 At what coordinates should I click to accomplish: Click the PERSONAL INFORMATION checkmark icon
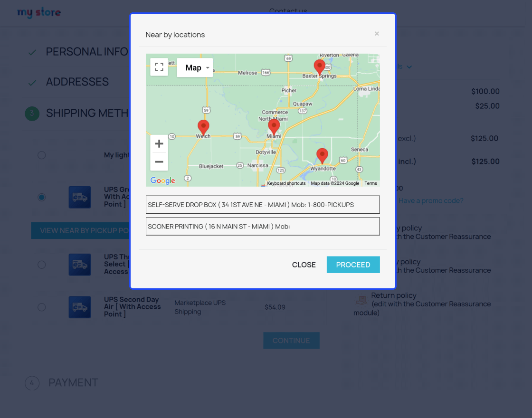pyautogui.click(x=32, y=53)
